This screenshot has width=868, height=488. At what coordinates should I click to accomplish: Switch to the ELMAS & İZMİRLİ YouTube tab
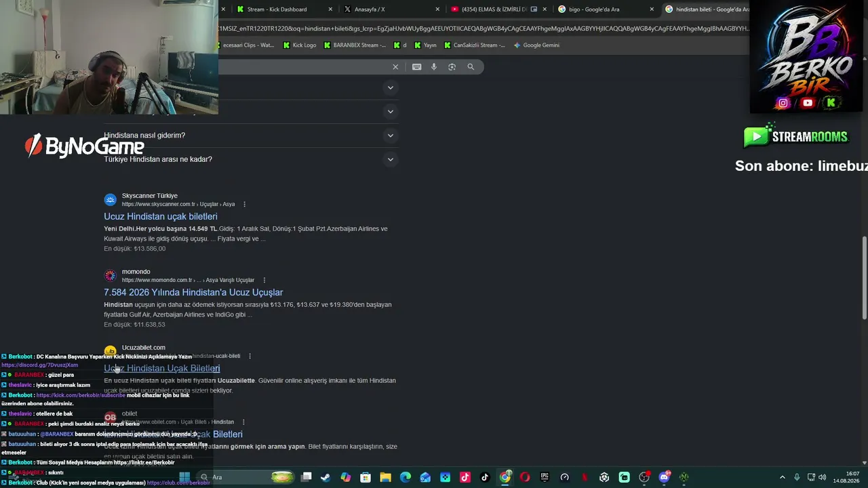(x=499, y=9)
